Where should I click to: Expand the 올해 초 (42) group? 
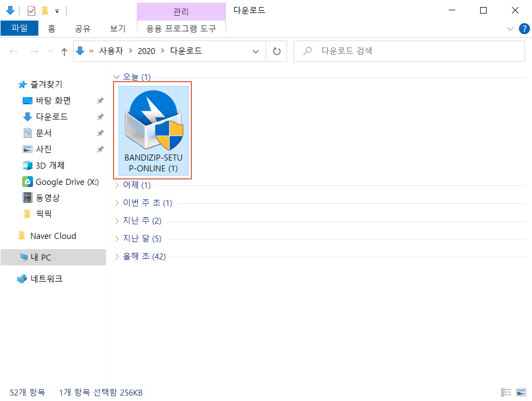click(117, 257)
